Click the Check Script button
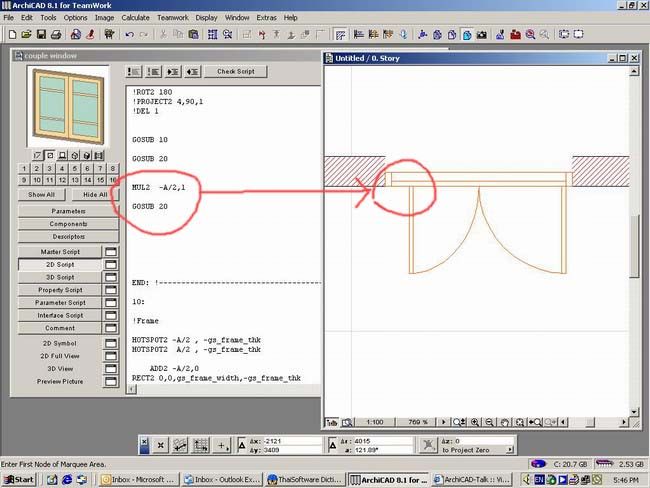The image size is (650, 488). [236, 71]
